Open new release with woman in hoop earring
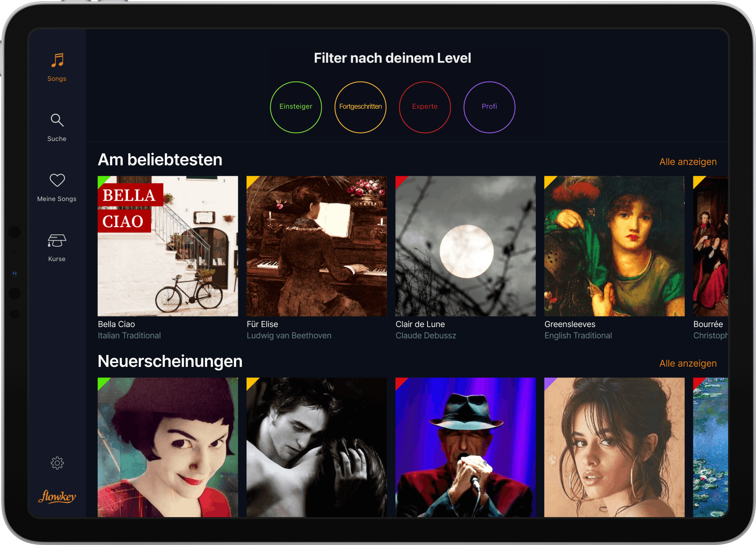 point(614,447)
